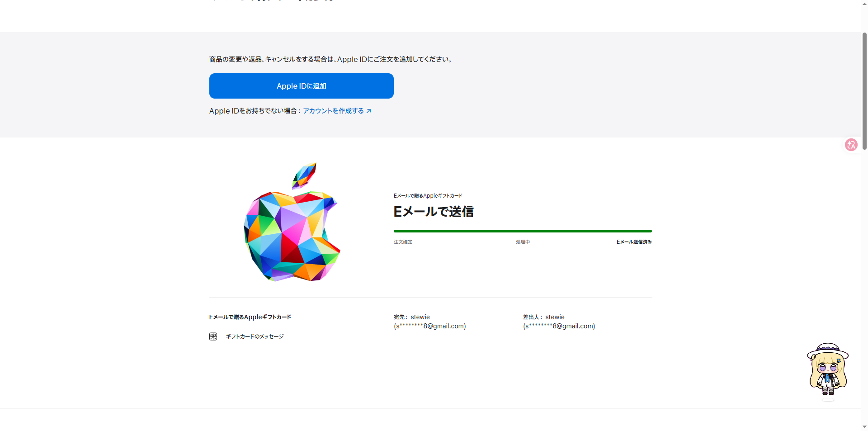Click the colorful Apple gift card image

tap(292, 222)
